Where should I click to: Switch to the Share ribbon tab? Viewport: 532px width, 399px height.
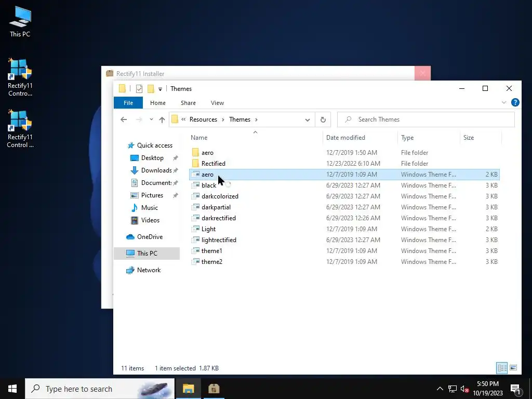coord(188,103)
